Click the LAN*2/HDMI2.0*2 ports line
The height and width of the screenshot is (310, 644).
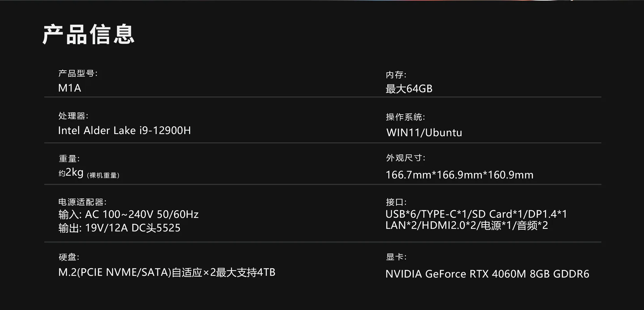pyautogui.click(x=466, y=226)
